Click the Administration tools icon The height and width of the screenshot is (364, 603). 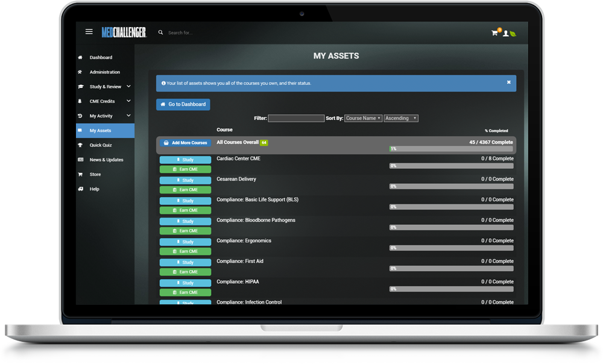tap(80, 72)
